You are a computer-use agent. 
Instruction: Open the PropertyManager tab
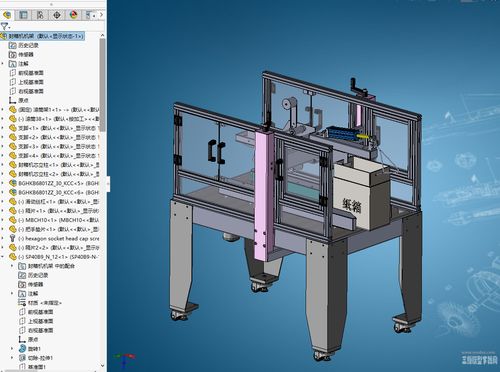pos(23,15)
